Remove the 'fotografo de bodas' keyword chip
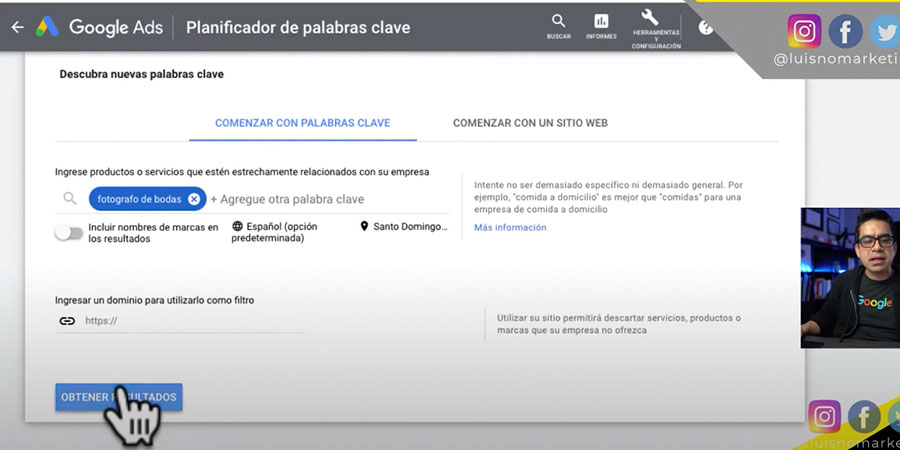The image size is (900, 450). [x=194, y=199]
